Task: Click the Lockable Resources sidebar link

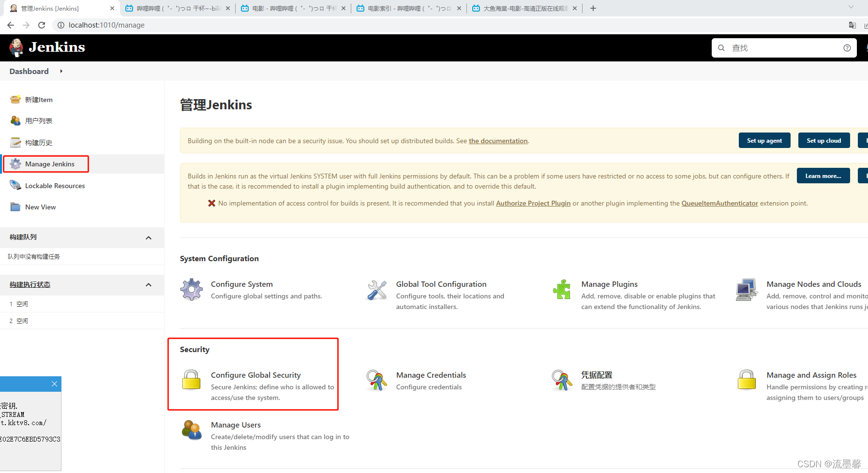Action: pos(55,186)
